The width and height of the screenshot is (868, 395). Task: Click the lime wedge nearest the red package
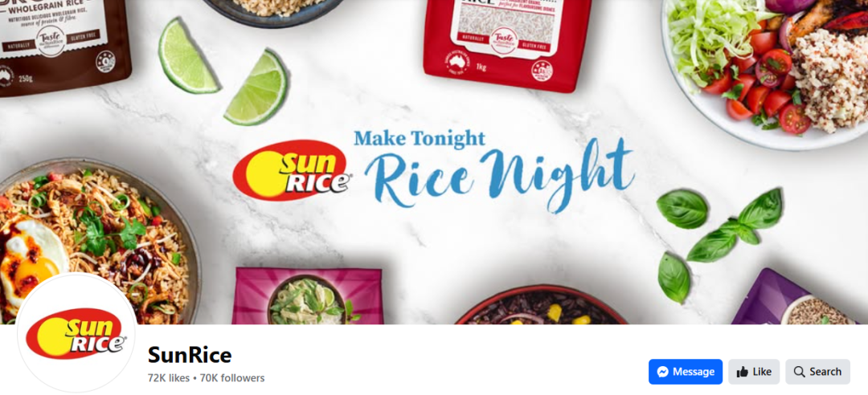coord(256,88)
